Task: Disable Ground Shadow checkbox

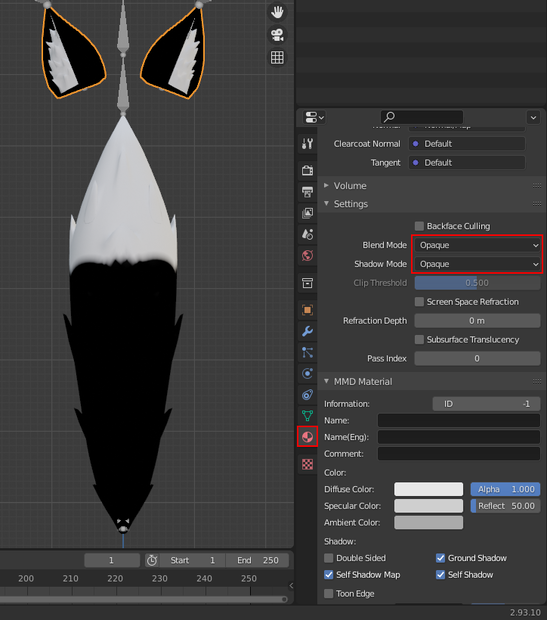Action: [x=440, y=558]
